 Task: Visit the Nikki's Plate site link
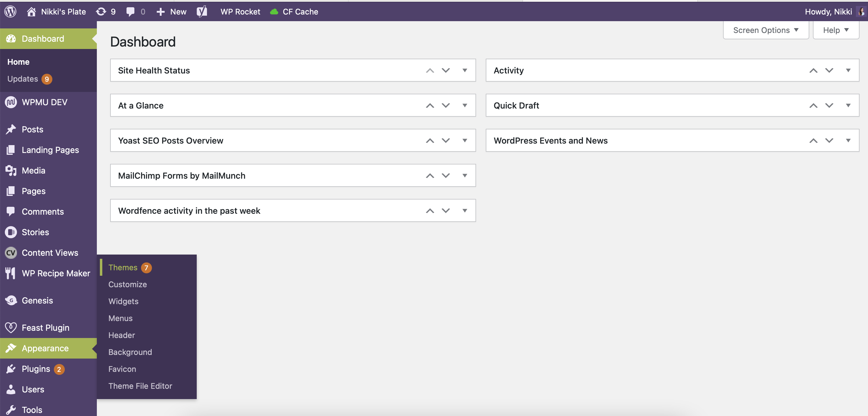[63, 12]
